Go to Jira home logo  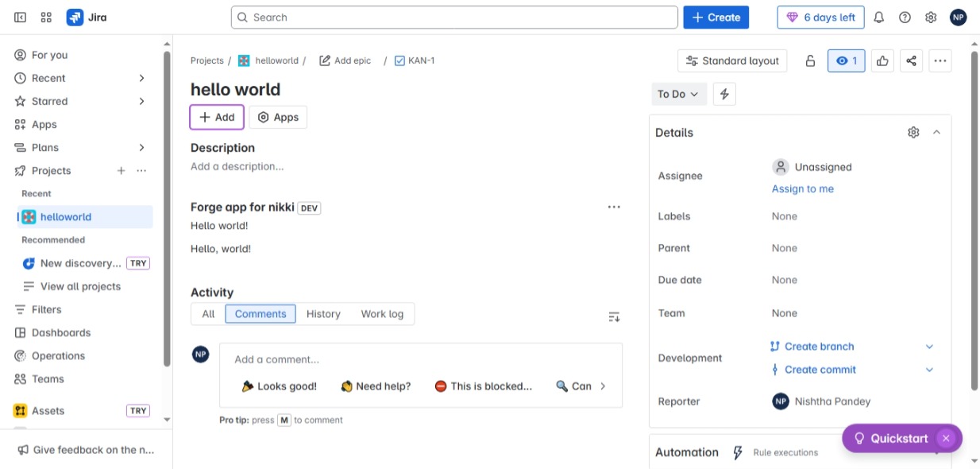(87, 17)
